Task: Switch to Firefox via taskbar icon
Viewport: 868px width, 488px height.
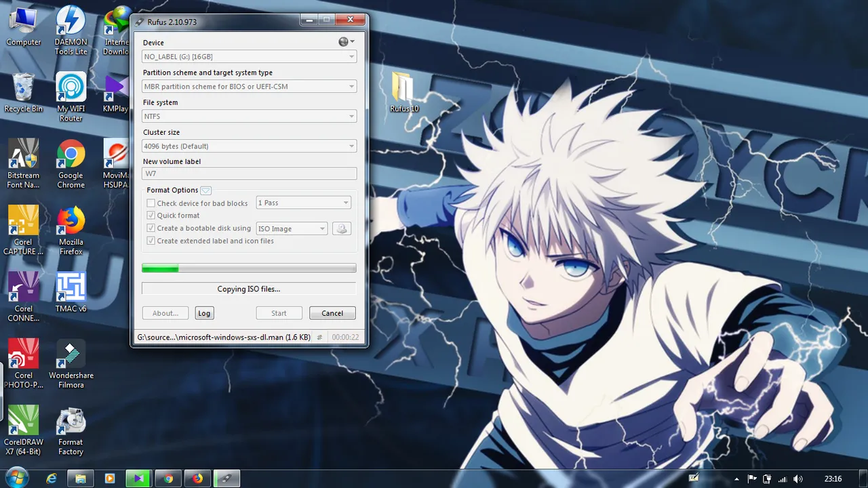Action: pos(197,479)
